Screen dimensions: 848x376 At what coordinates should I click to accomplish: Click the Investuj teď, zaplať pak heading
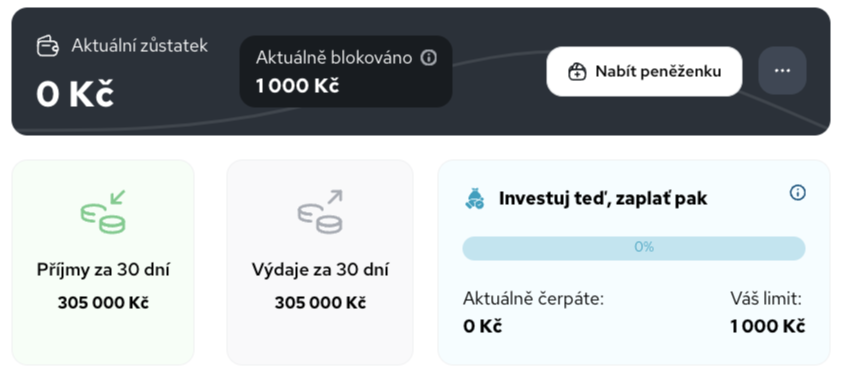pyautogui.click(x=603, y=199)
